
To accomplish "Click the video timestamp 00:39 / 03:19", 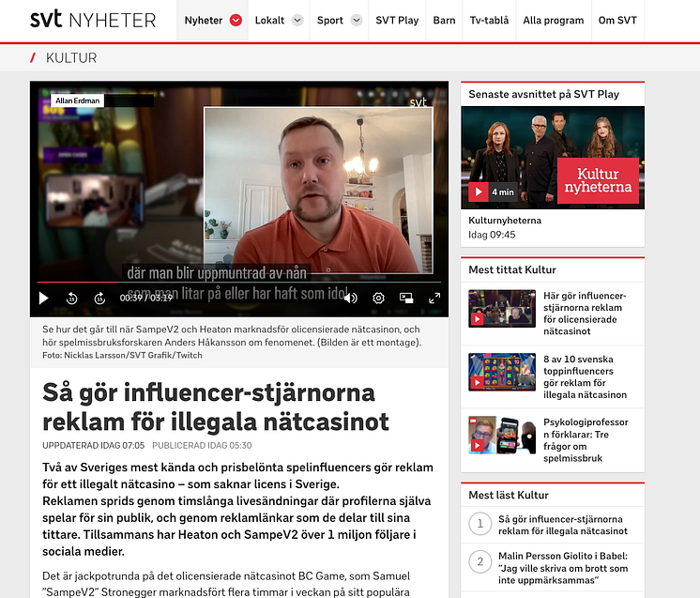I will pos(146,298).
